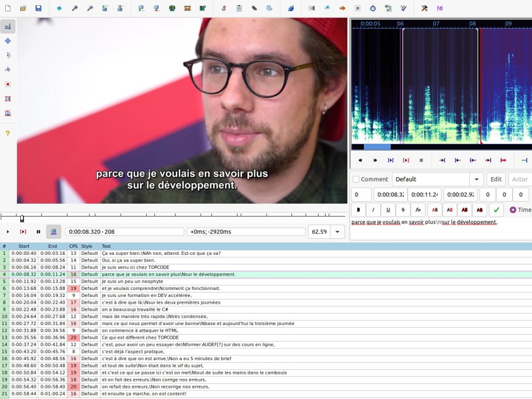Open the Kanji Timer icon
The image size is (532, 399).
pos(388,8)
